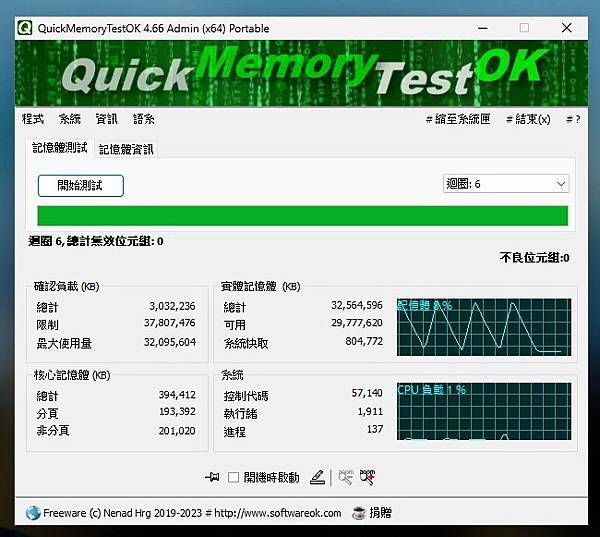Click the greyed-out tool icon after the separator
Image resolution: width=600 pixels, height=537 pixels.
pos(346,477)
